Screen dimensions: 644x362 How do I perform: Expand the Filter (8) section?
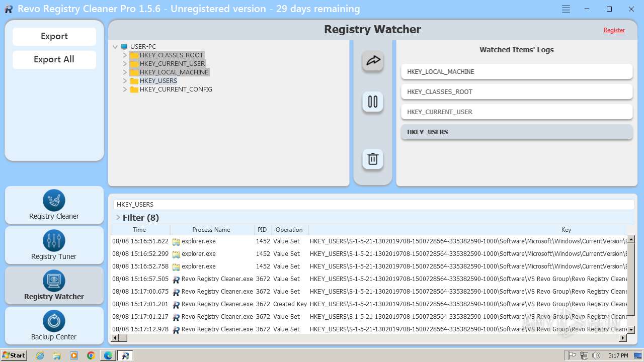tap(118, 218)
